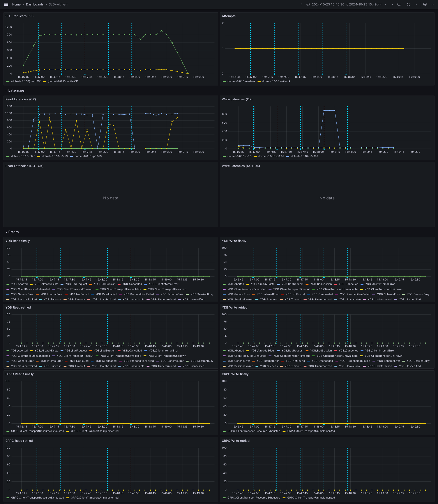Image resolution: width=438 pixels, height=504 pixels.
Task: Open the refresh interval dropdown arrow
Action: 416,4
